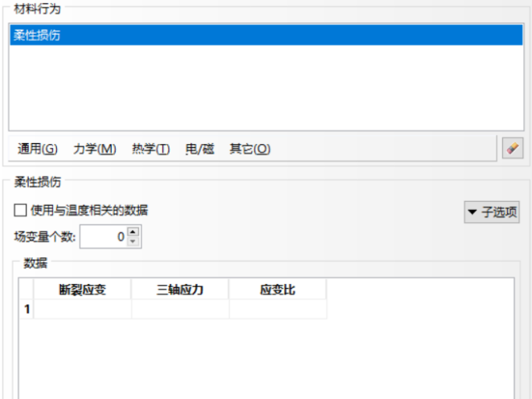Click the eraser icon to delete behavior
This screenshot has width=532, height=399.
511,148
